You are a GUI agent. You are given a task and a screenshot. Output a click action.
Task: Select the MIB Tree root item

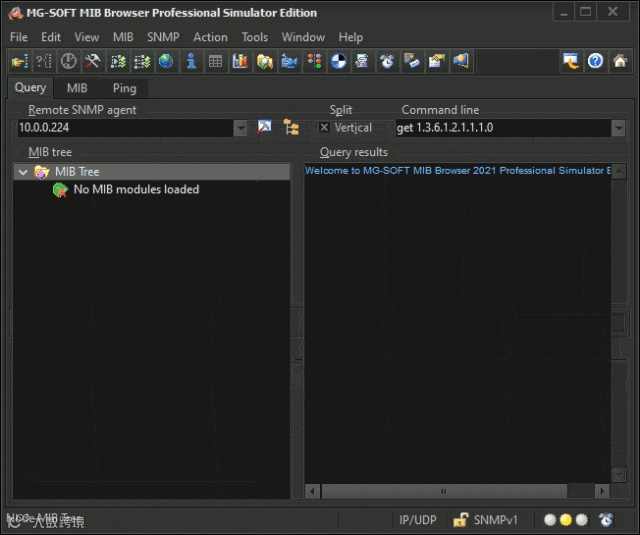pos(151,172)
